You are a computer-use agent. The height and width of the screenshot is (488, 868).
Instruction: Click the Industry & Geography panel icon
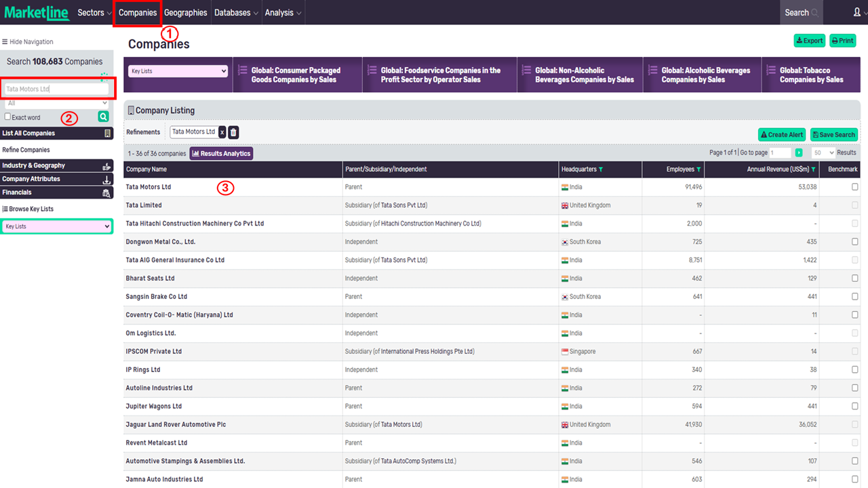(106, 165)
